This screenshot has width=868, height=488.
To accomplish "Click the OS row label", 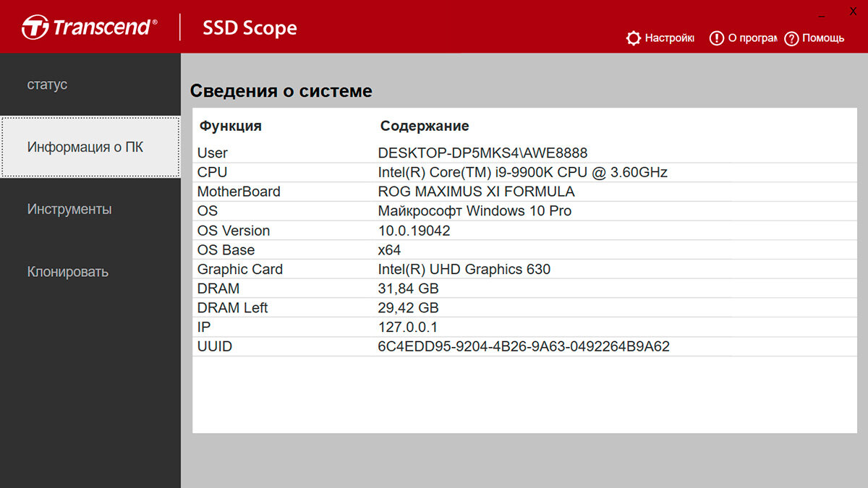I will point(208,211).
